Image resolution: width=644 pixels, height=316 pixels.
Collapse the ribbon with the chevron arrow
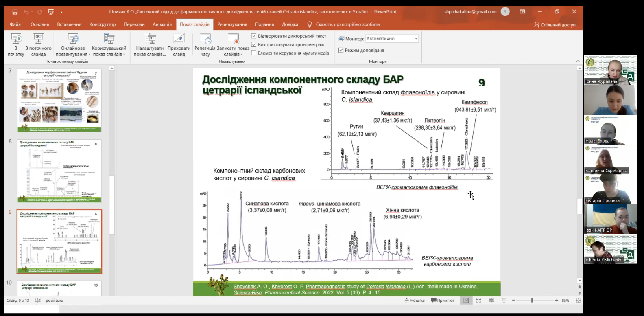point(578,61)
